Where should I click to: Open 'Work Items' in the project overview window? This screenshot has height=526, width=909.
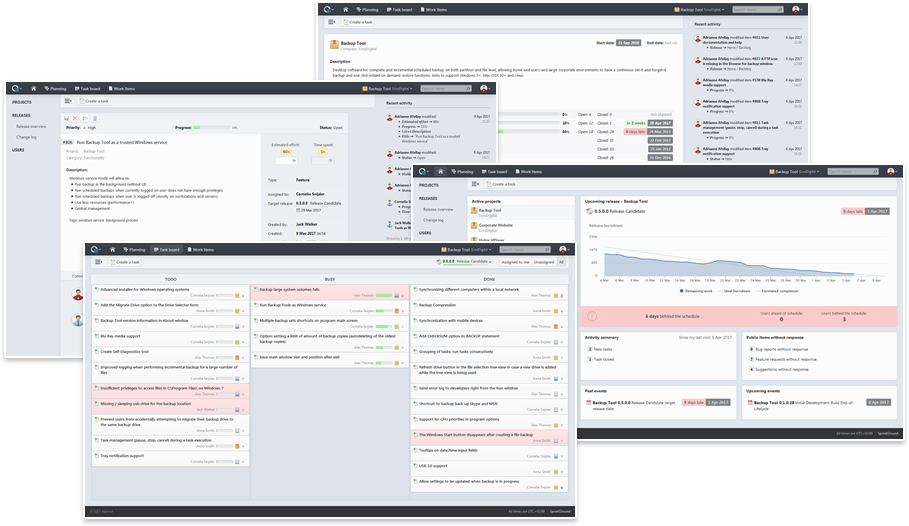tap(434, 9)
